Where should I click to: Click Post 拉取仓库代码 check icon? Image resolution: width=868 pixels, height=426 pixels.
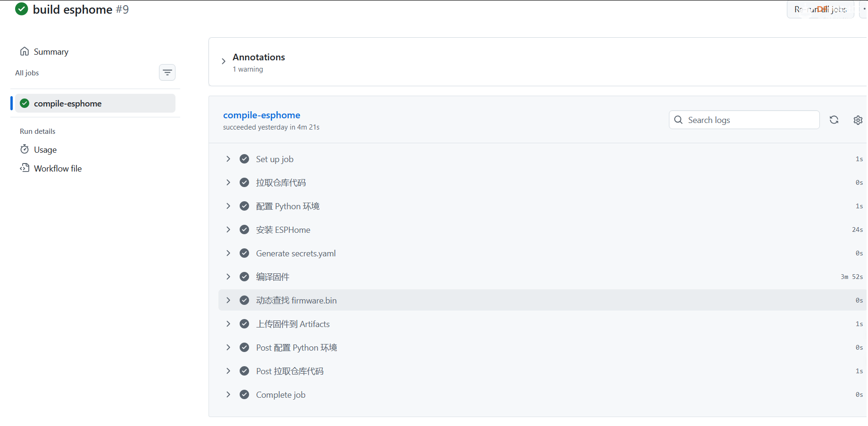click(x=244, y=371)
